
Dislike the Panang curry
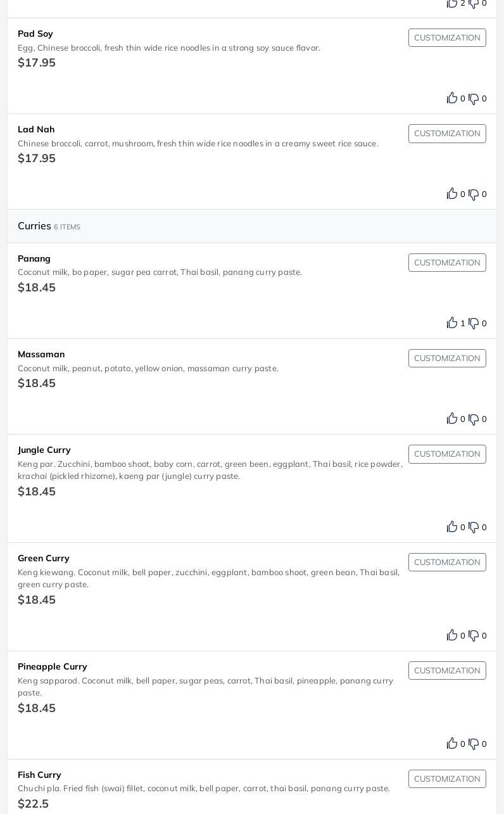pos(474,324)
